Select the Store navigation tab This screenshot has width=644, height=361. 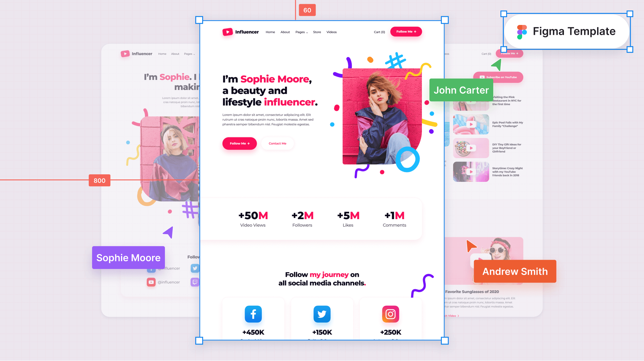point(317,32)
